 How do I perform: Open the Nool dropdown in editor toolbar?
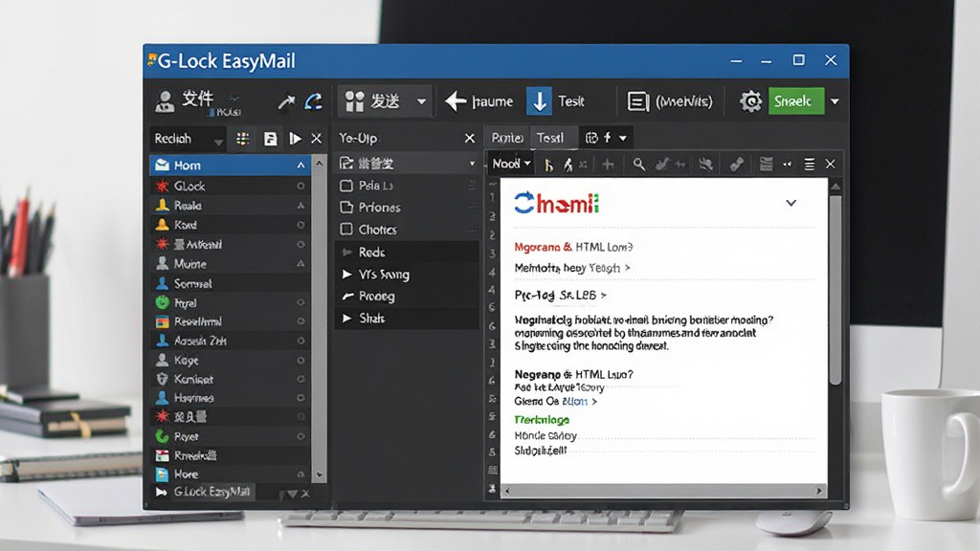[511, 164]
